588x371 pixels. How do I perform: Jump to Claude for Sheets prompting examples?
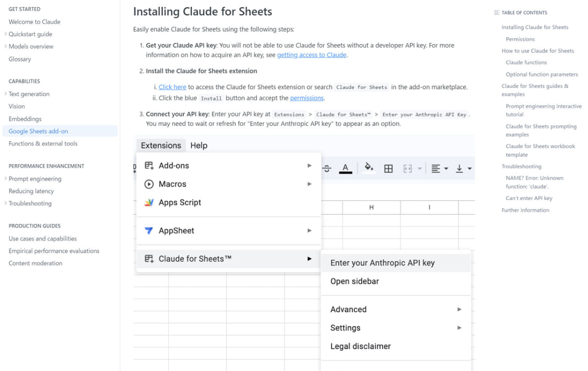(x=541, y=130)
